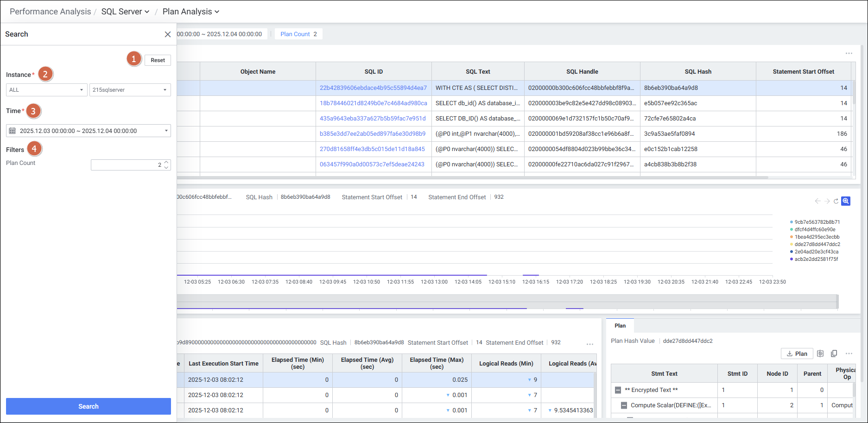Click the chart forward arrow icon
The image size is (868, 423).
827,201
